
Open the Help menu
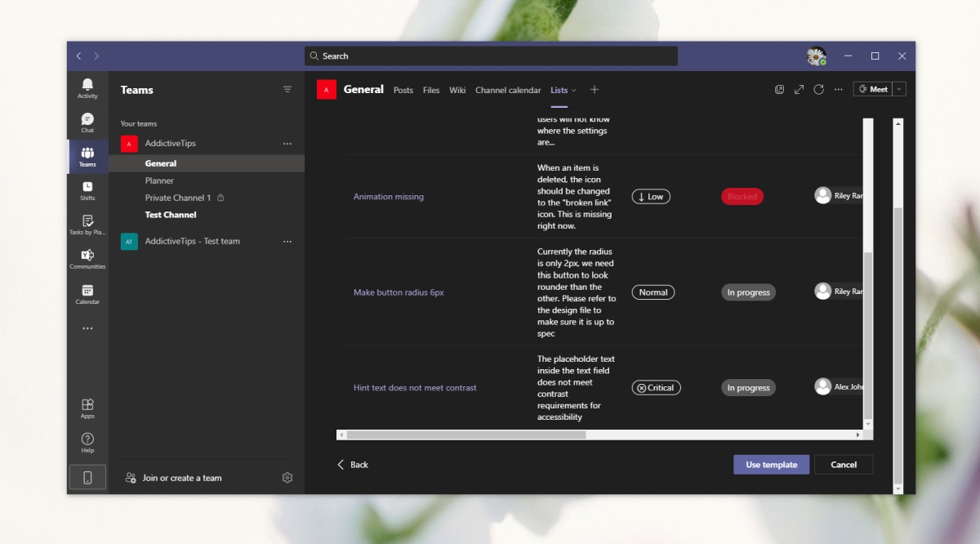point(87,443)
